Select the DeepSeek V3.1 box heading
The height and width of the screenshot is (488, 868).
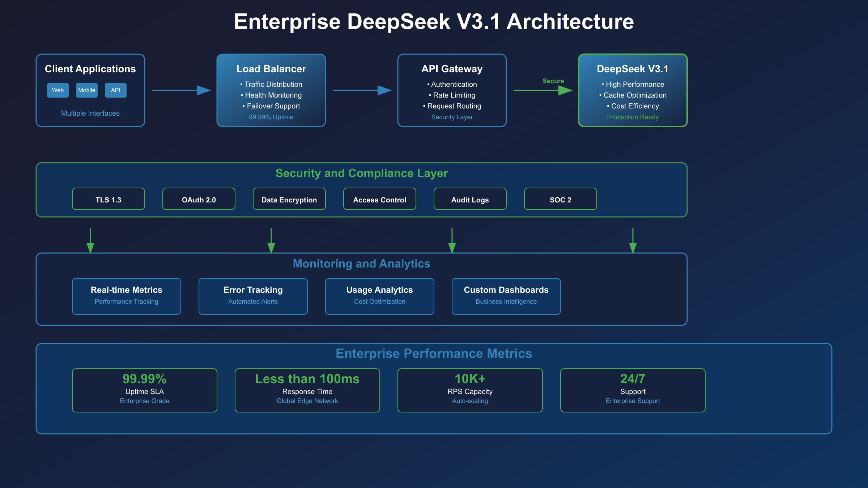tap(633, 69)
